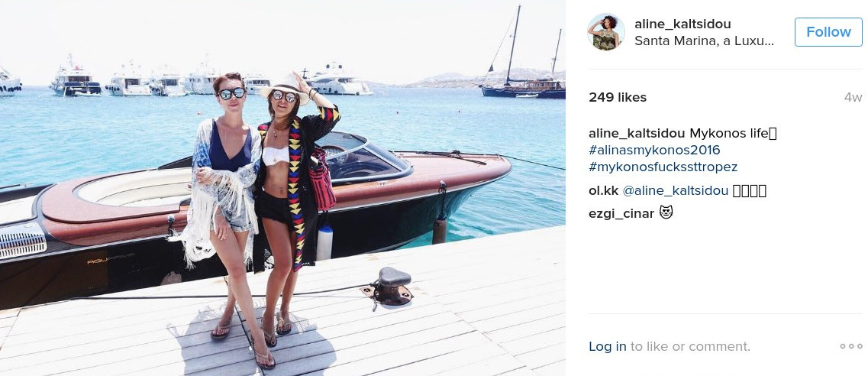868x376 pixels.
Task: Click the @aline_kaltsidou mention in comment
Action: click(676, 191)
